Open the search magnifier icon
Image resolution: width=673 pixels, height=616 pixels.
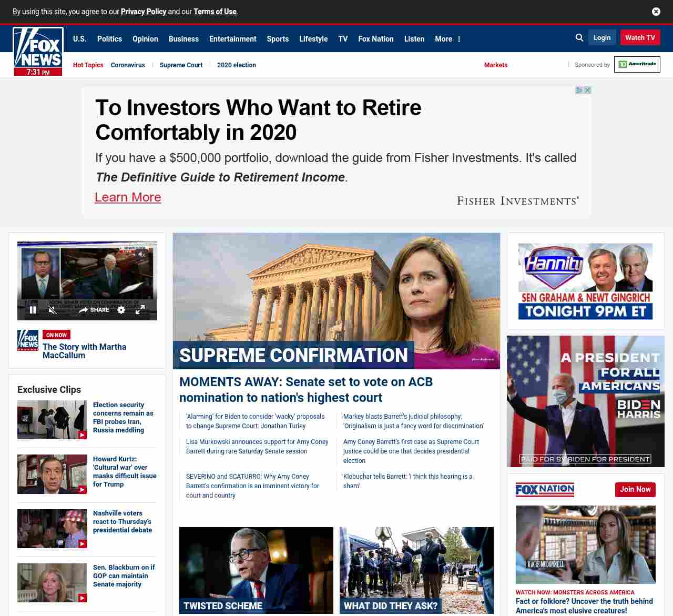[x=579, y=38]
